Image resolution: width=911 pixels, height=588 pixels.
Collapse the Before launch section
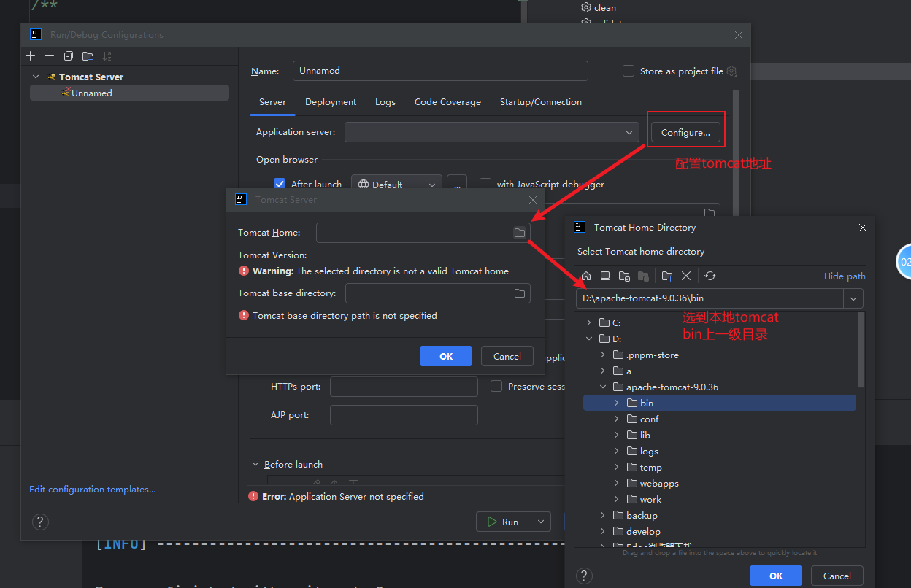[x=255, y=464]
